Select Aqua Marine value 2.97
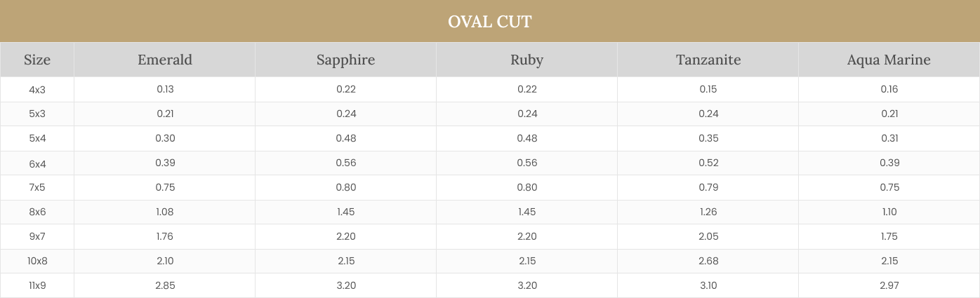Viewport: 980px width, 298px height. click(x=889, y=285)
